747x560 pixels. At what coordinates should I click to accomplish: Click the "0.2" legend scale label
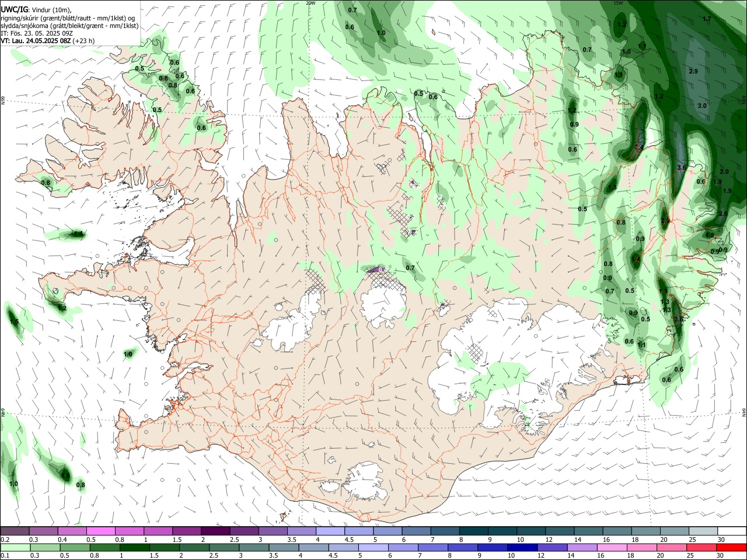(x=5, y=540)
